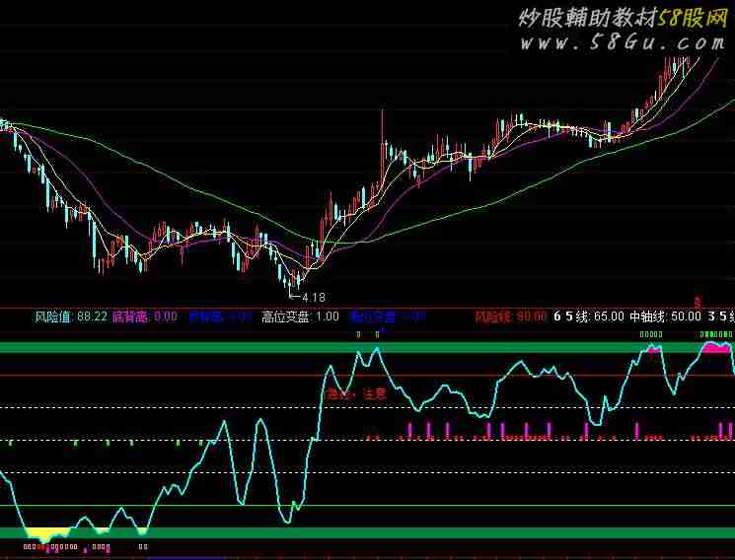
Task: Select the red 风险线 80.00 label
Action: pyautogui.click(x=510, y=316)
